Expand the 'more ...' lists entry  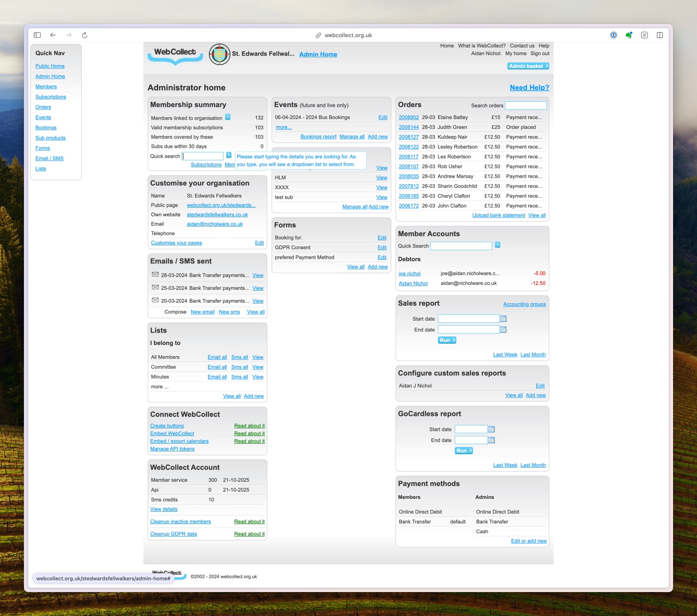point(159,387)
